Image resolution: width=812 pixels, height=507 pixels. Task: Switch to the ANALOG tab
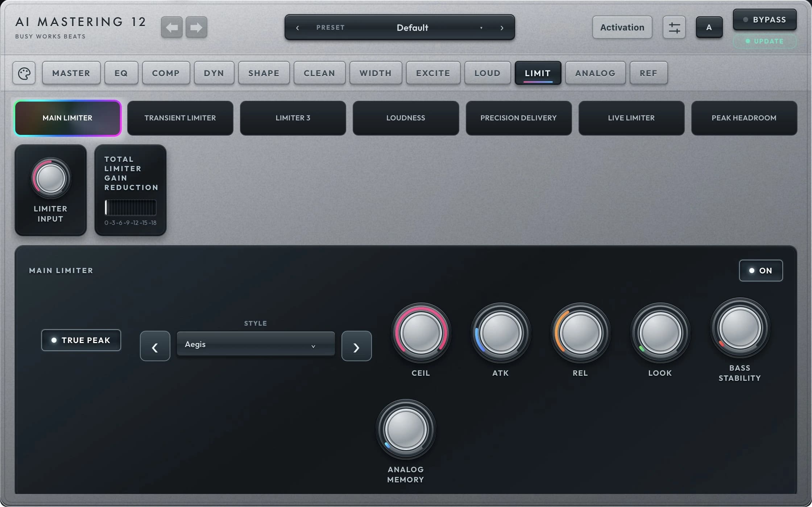[x=595, y=73]
